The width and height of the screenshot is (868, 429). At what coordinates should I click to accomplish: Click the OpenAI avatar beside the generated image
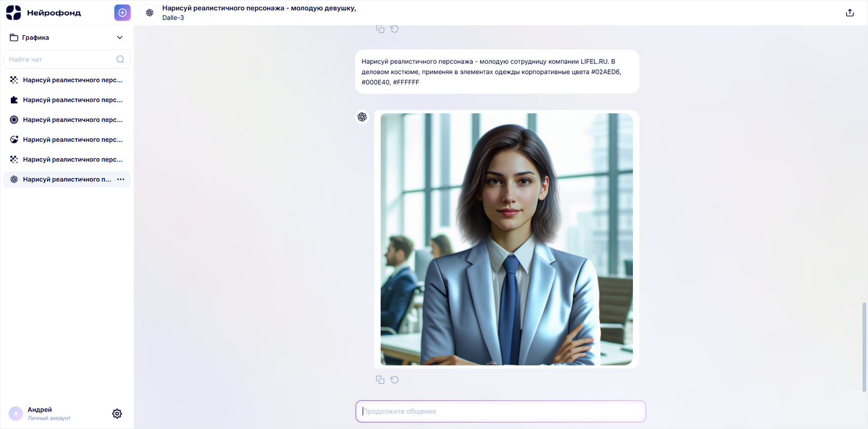(x=362, y=117)
